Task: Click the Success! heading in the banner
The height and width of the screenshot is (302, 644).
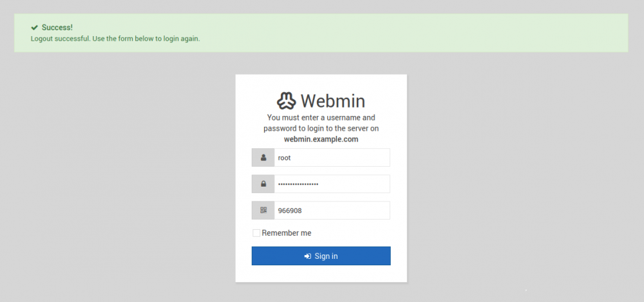Action: [x=57, y=28]
